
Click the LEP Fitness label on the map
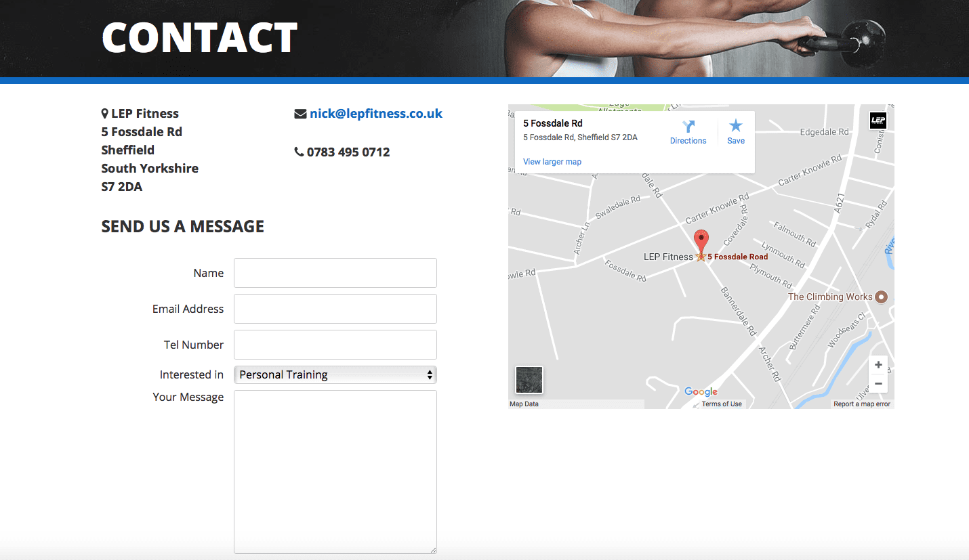coord(668,257)
